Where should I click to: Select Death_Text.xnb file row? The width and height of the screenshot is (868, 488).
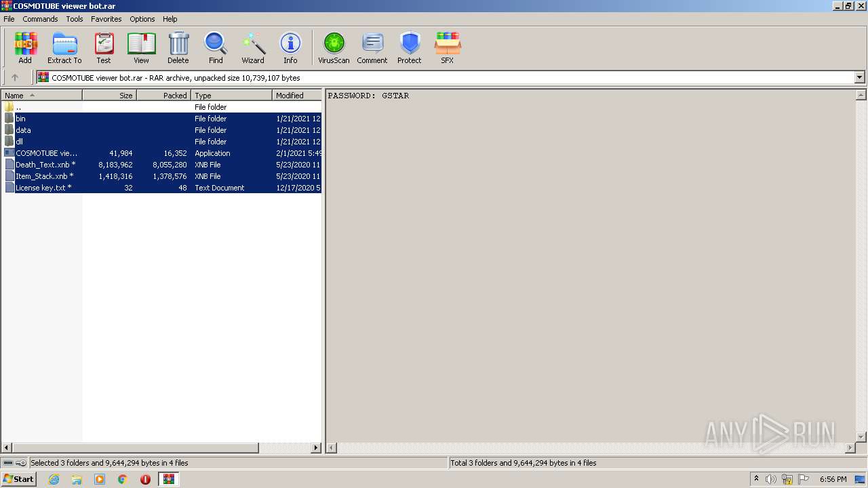click(x=161, y=165)
